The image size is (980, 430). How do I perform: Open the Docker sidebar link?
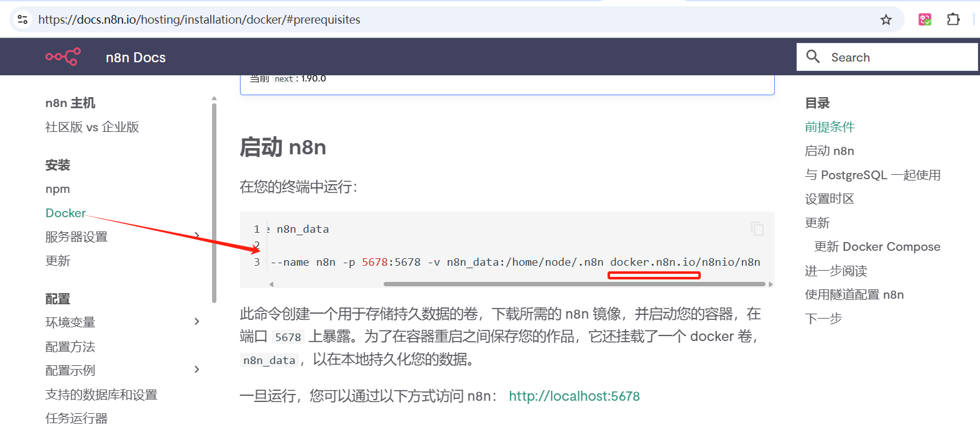click(x=65, y=213)
